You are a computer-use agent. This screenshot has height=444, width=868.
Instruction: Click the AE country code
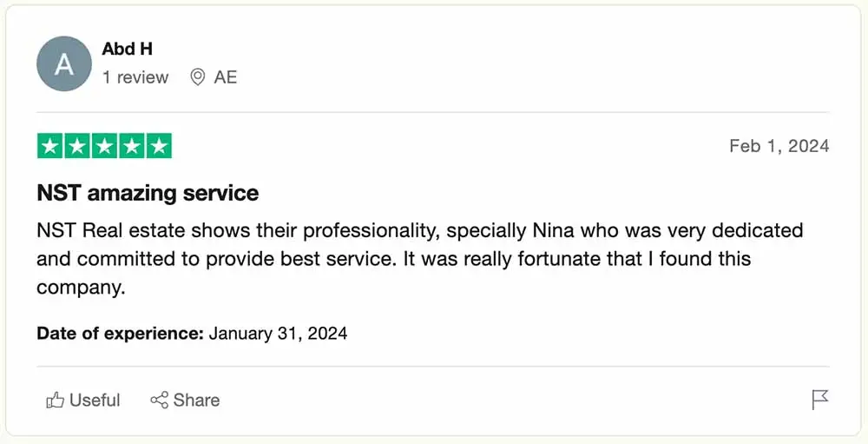[x=226, y=77]
